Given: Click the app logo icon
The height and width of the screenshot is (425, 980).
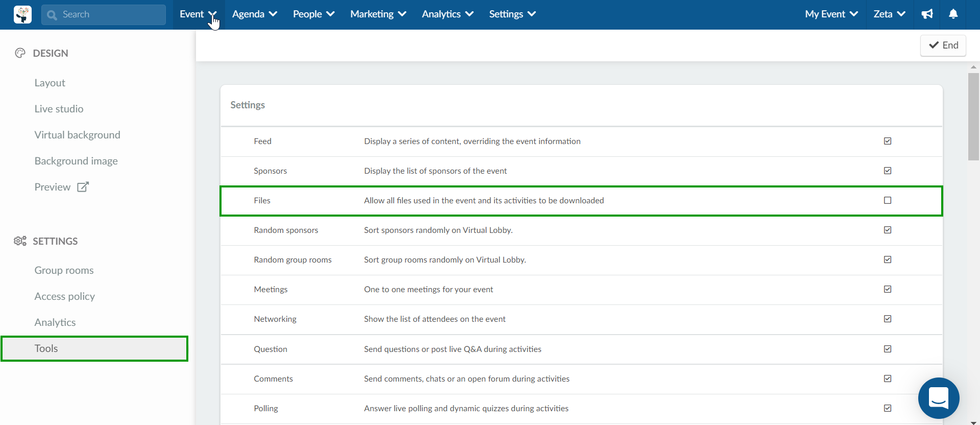Looking at the screenshot, I should coord(22,14).
